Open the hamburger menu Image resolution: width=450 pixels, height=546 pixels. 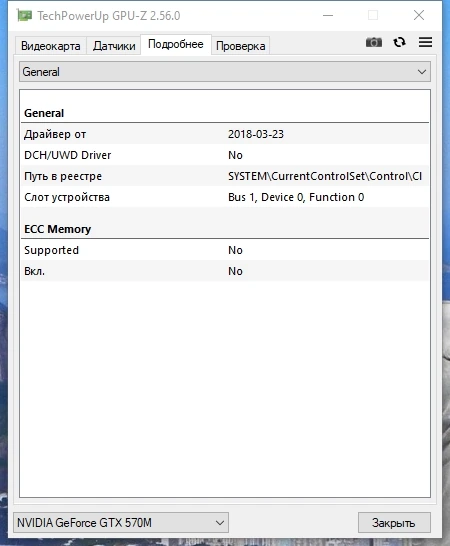425,42
